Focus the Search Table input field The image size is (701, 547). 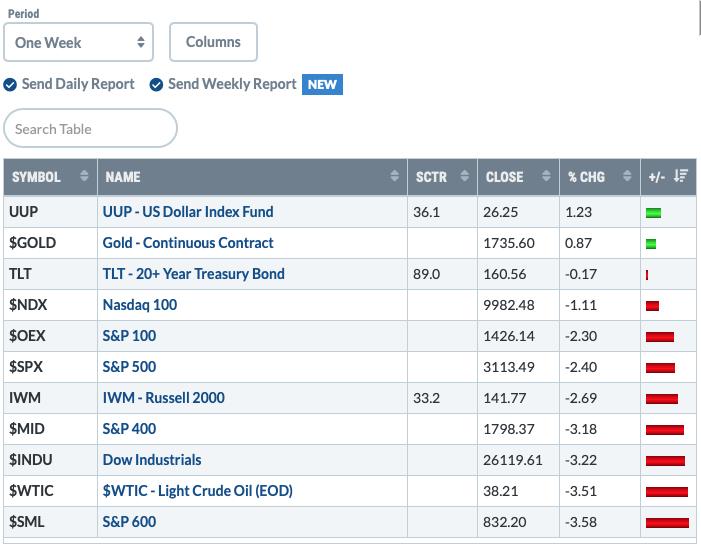click(x=90, y=128)
